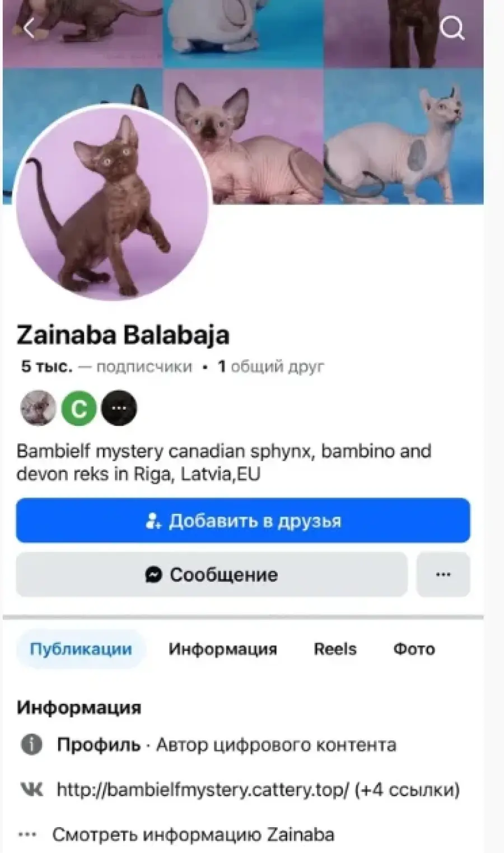Send a message via Сообщение button
The width and height of the screenshot is (504, 853).
point(212,574)
